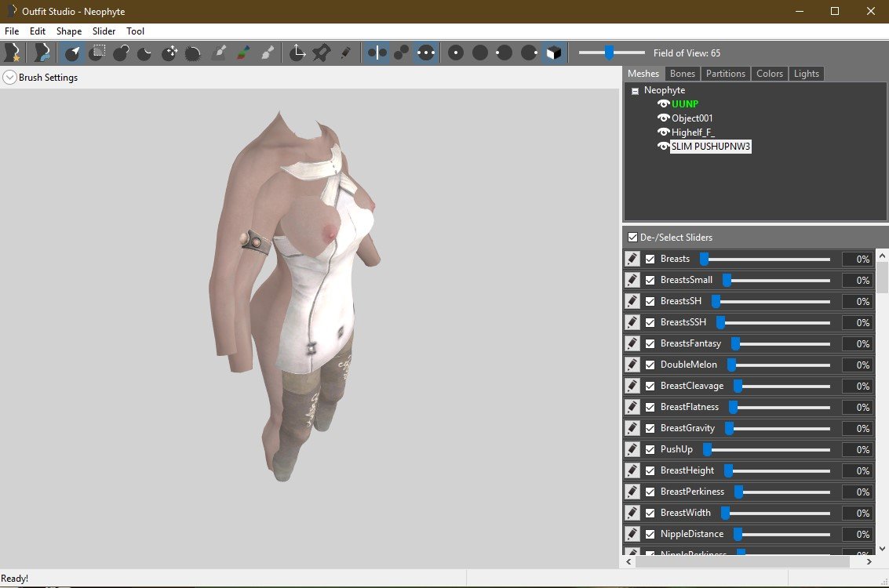Choose the Transform tool with axis arrows
Screen dimensions: 889x588
click(x=297, y=53)
